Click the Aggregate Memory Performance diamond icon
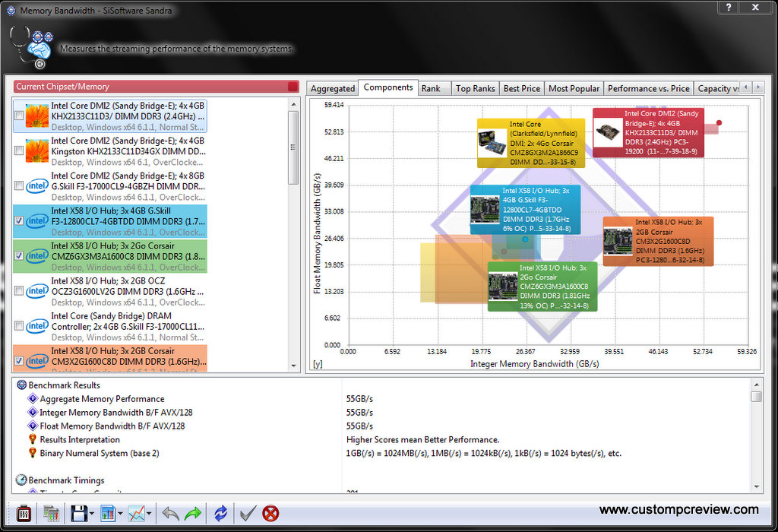Image resolution: width=778 pixels, height=532 pixels. [x=33, y=398]
